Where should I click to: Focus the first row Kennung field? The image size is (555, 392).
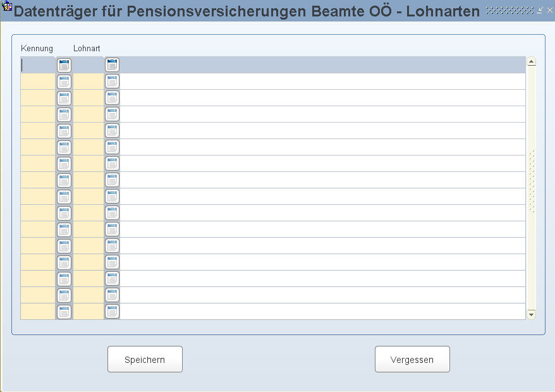(38, 64)
